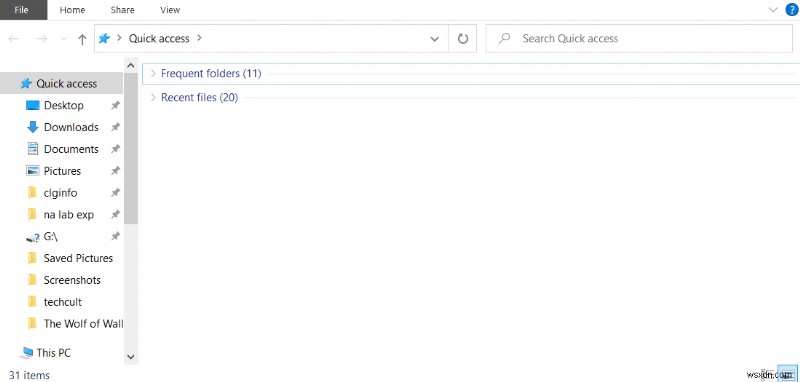This screenshot has width=800, height=382.
Task: Click the pin icon beside Downloads
Action: tap(116, 128)
